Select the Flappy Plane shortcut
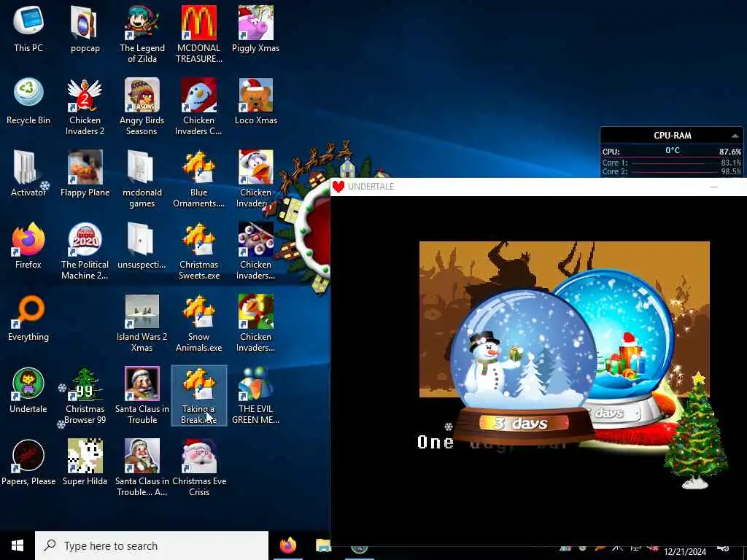The height and width of the screenshot is (560, 747). coord(85,174)
